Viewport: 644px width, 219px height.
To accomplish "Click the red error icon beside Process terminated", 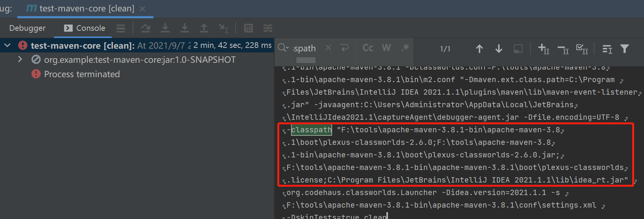I will pyautogui.click(x=36, y=74).
